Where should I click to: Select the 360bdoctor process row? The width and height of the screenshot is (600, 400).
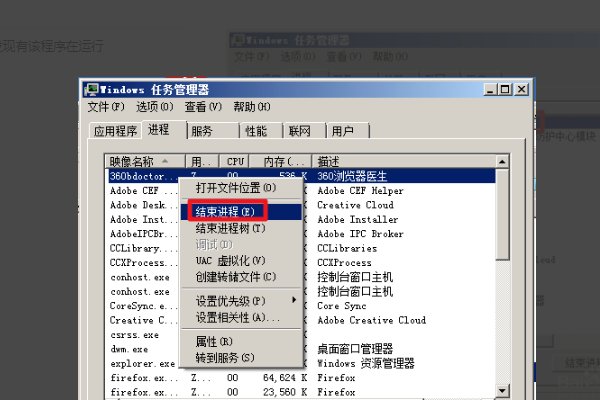(x=300, y=176)
